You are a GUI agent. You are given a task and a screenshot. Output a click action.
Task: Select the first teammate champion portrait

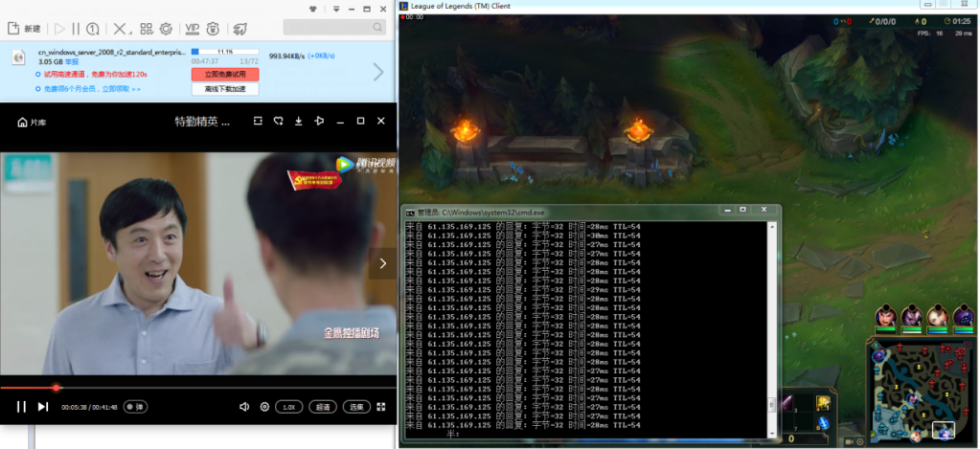point(885,315)
